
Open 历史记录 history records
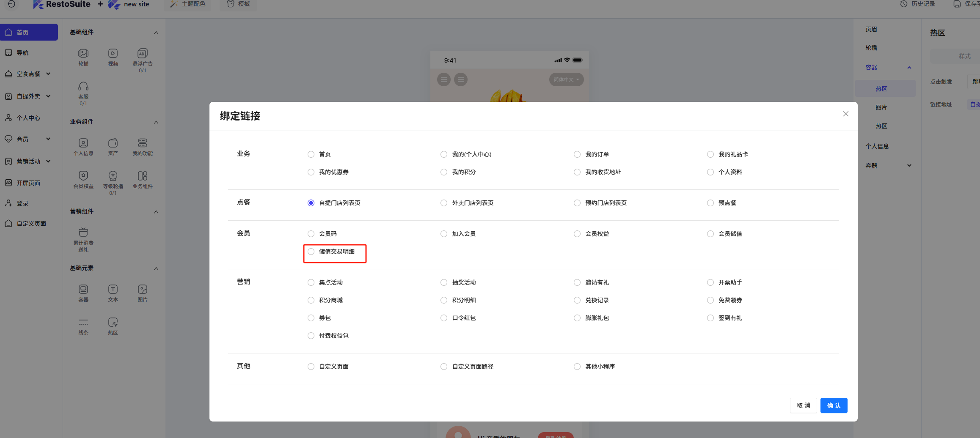point(917,4)
